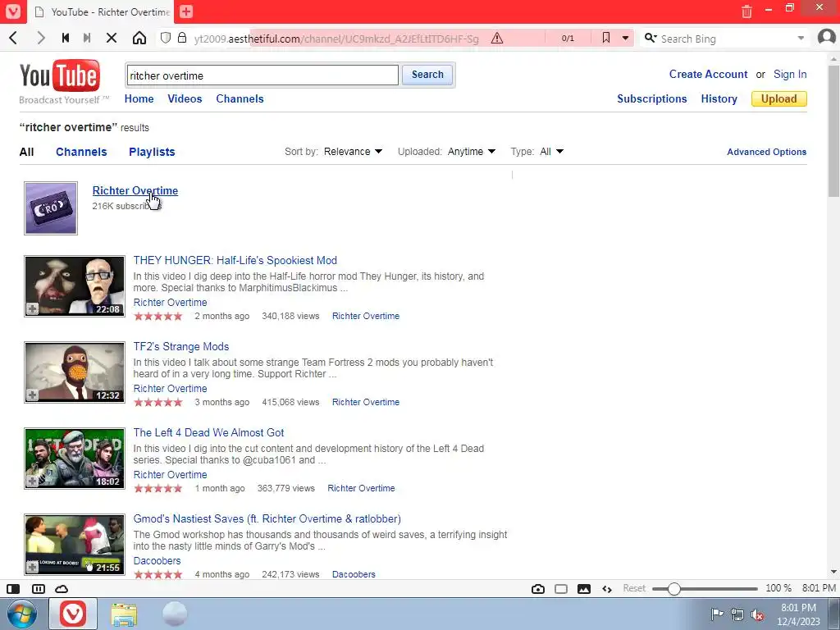Select the All results filter
Viewport: 840px width, 630px height.
[x=26, y=152]
